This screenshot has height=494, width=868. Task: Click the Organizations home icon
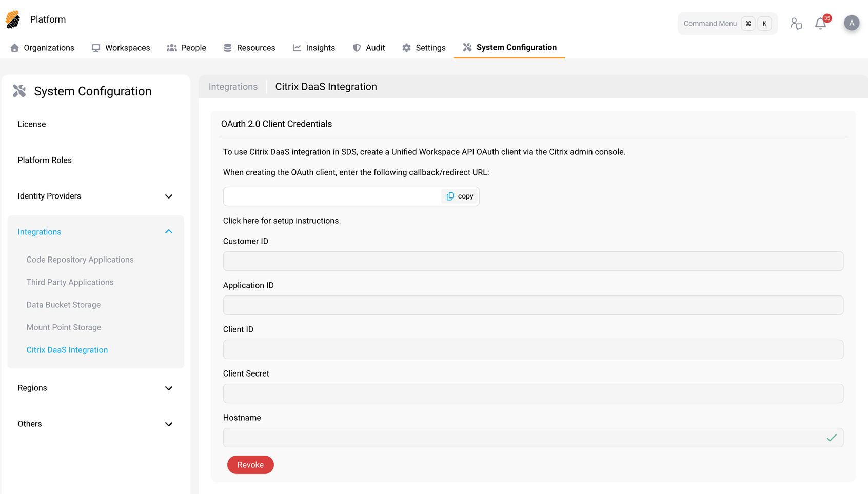14,48
